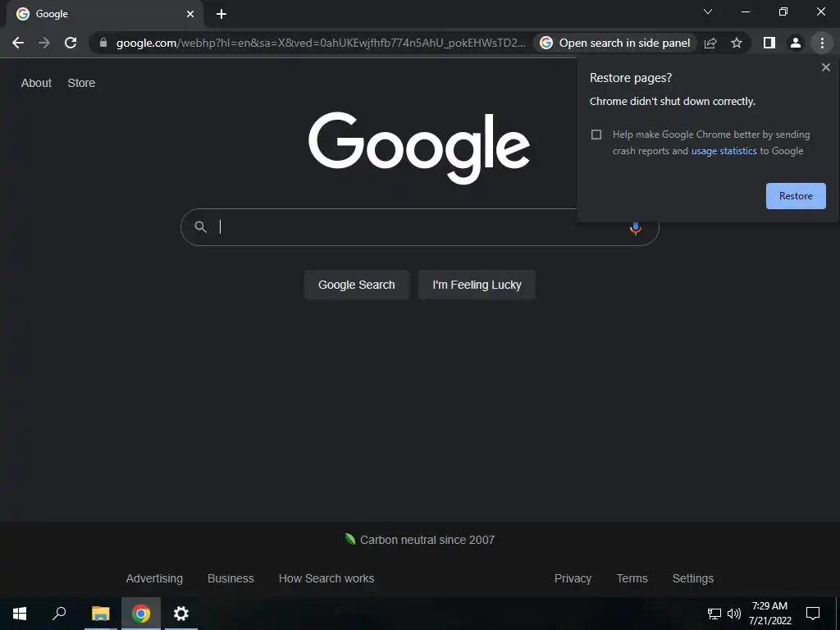Reload the current page
The width and height of the screenshot is (840, 630).
coord(71,43)
